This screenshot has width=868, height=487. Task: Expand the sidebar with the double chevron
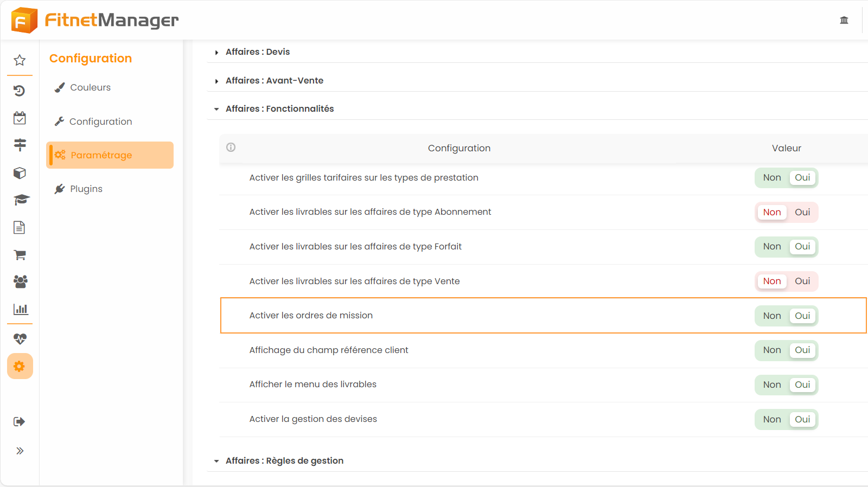pos(20,451)
